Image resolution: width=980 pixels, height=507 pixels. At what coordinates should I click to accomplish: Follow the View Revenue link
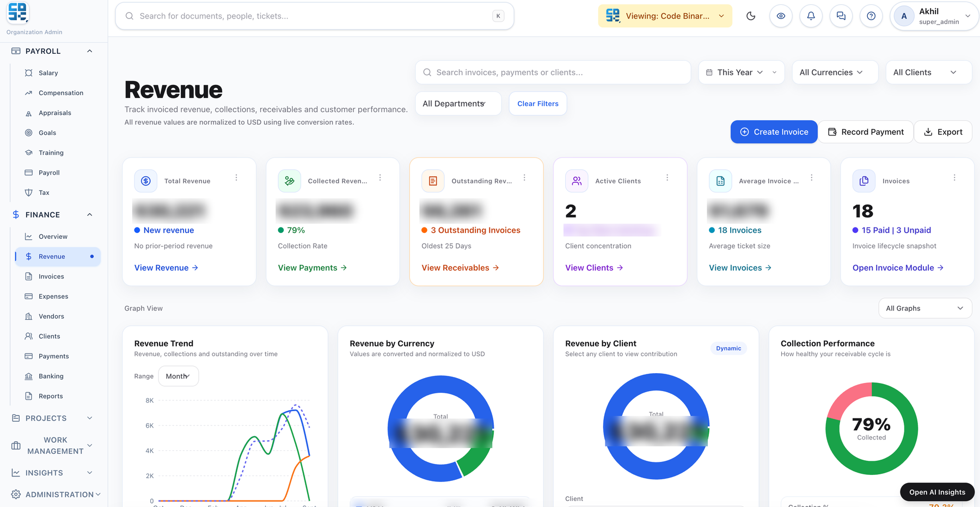166,268
